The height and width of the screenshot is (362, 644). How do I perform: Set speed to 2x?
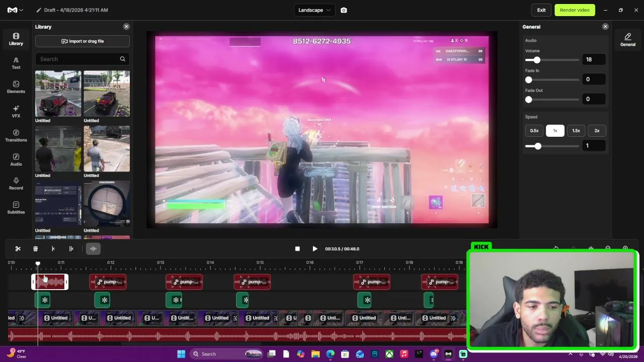(x=597, y=131)
